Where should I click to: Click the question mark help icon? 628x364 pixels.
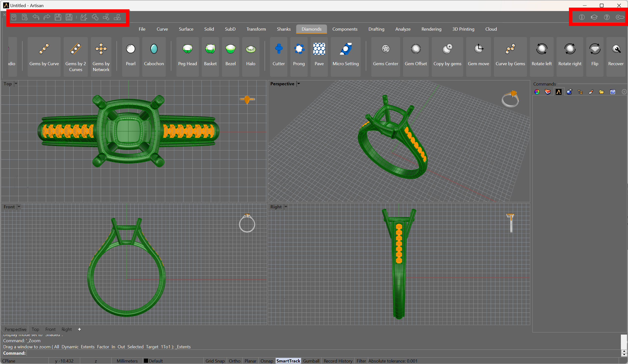click(x=607, y=17)
